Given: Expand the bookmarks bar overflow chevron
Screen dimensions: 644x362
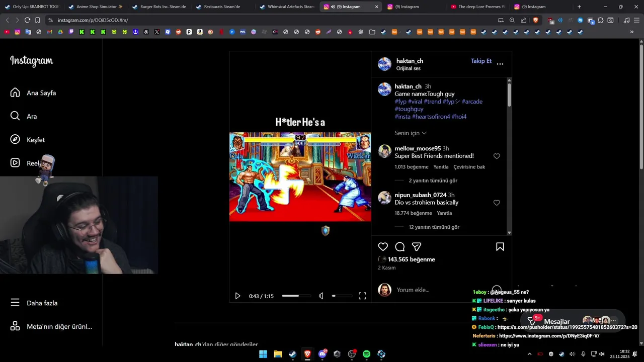Looking at the screenshot, I should pos(632,32).
